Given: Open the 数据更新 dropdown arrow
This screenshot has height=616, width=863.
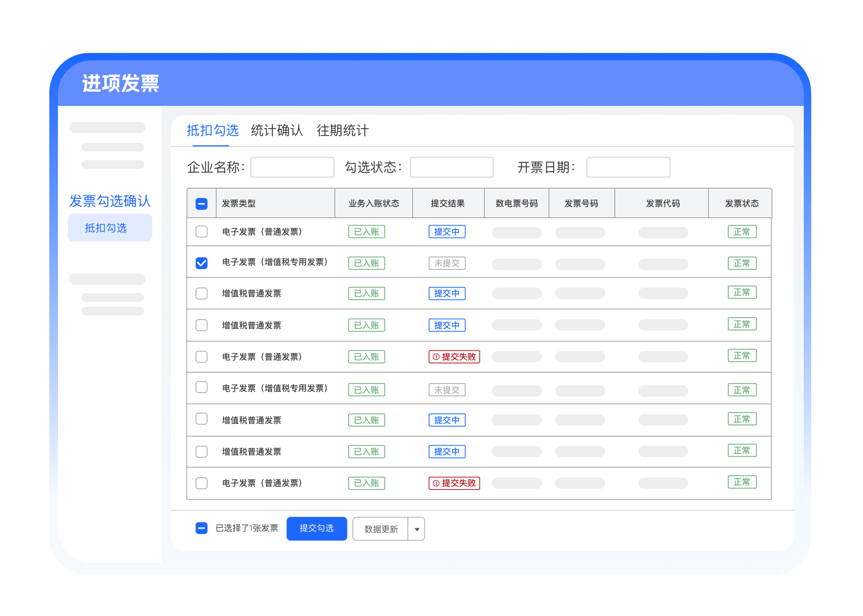Looking at the screenshot, I should pyautogui.click(x=417, y=529).
